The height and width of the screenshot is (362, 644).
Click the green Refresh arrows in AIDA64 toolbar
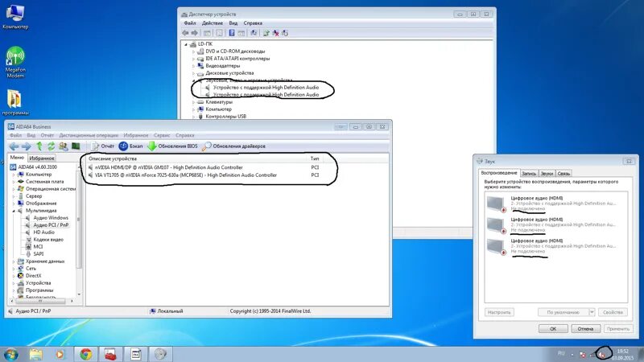(51, 146)
